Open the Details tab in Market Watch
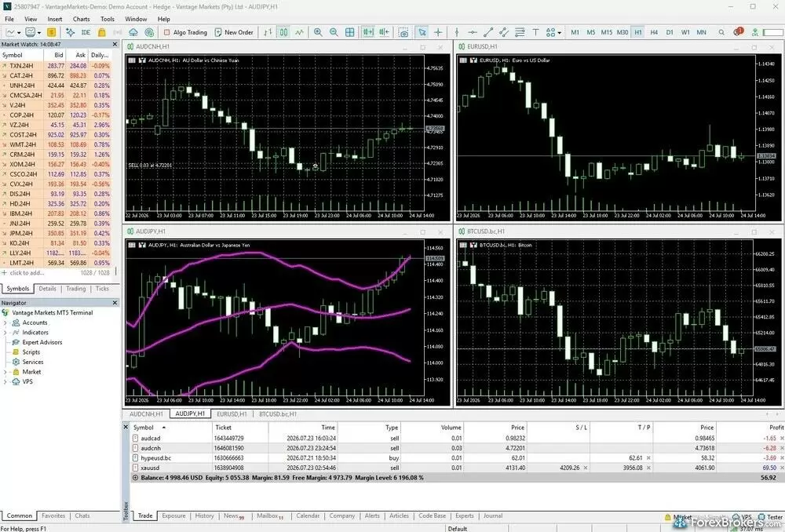The height and width of the screenshot is (532, 785). click(x=48, y=289)
